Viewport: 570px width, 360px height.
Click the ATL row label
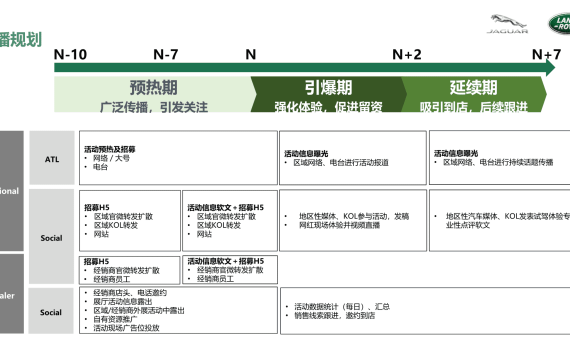52,158
